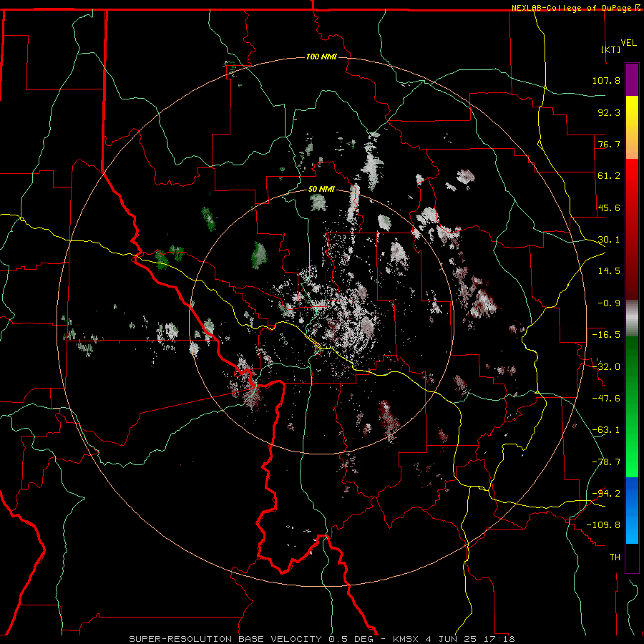Click the purple segment of the velocity color bar
644x644 pixels.
click(632, 79)
